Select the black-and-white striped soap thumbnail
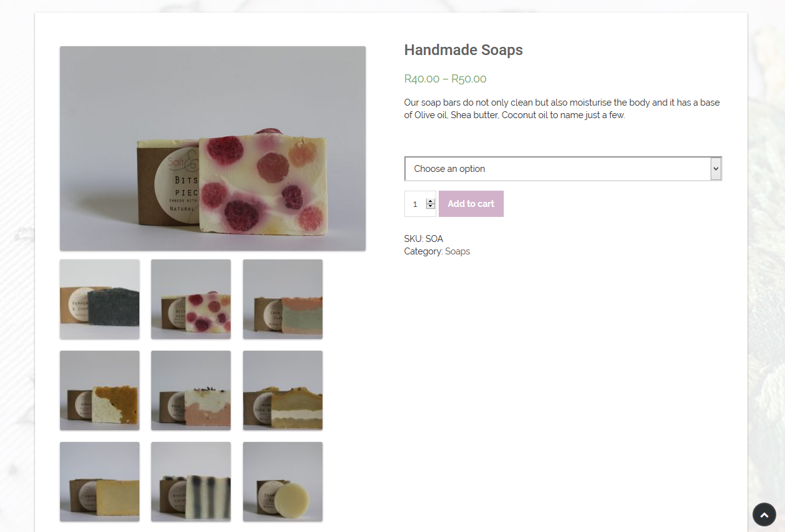This screenshot has width=785, height=532. tap(191, 481)
